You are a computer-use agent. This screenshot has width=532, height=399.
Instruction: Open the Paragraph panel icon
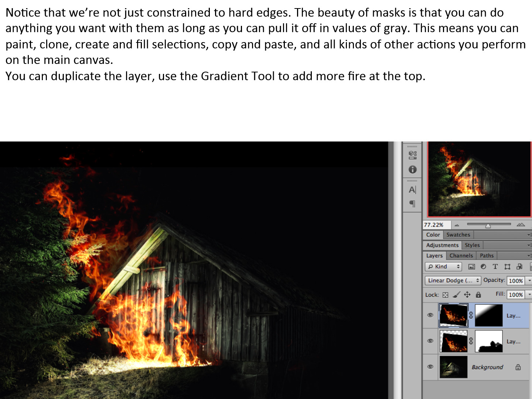click(x=412, y=204)
